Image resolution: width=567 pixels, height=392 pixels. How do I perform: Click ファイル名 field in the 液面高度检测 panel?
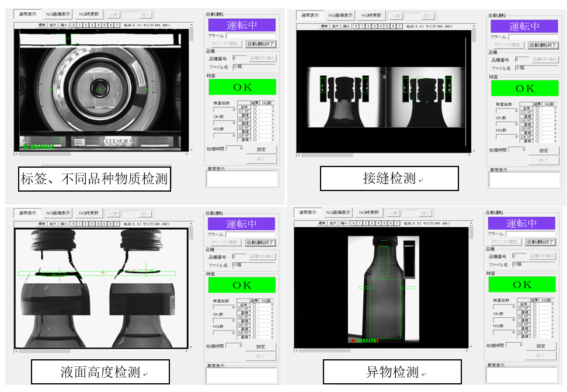(253, 265)
